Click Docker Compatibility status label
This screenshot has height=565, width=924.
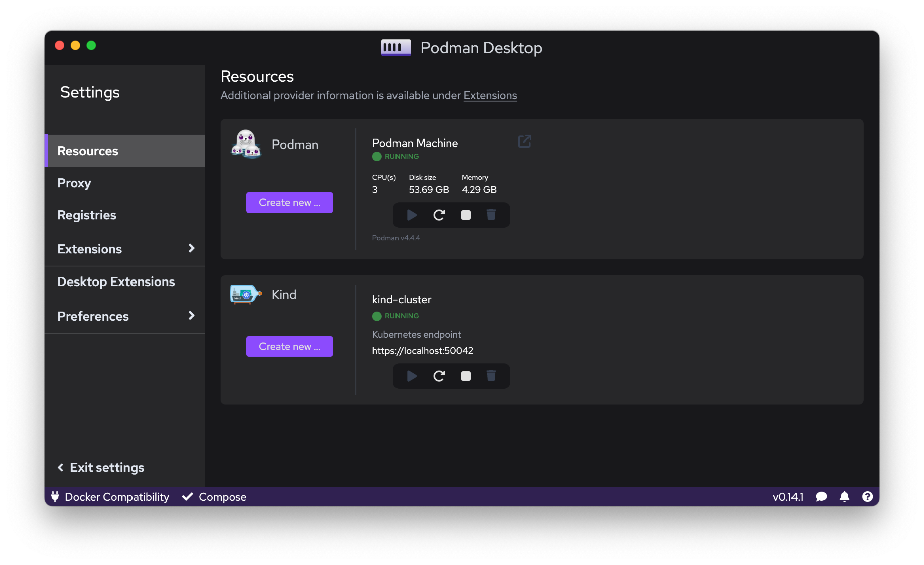tap(117, 497)
